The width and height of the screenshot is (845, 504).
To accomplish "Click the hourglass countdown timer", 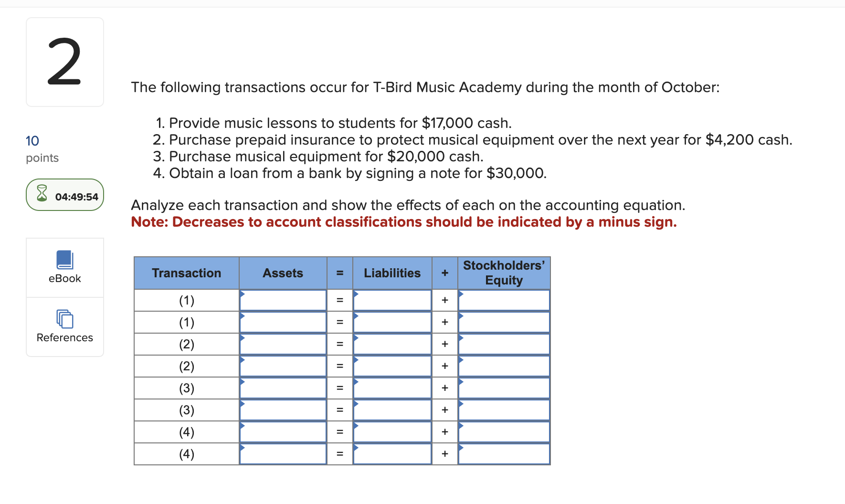I will click(64, 195).
